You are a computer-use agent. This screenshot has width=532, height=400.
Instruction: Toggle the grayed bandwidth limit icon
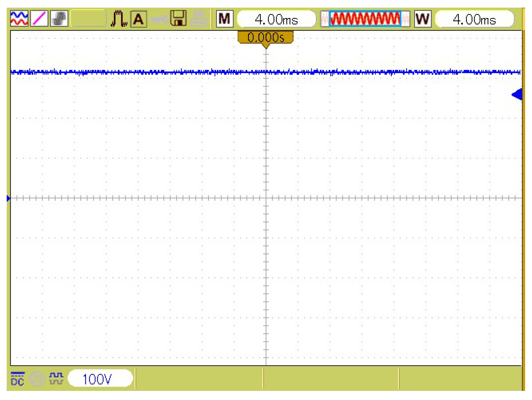pyautogui.click(x=37, y=379)
